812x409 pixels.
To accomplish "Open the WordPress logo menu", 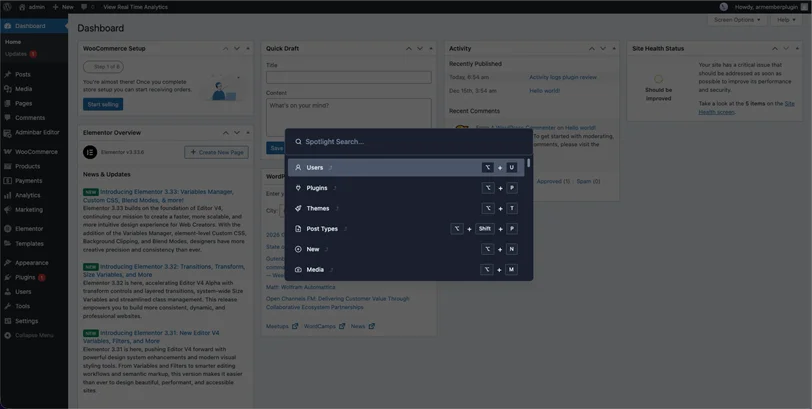I will pyautogui.click(x=7, y=7).
